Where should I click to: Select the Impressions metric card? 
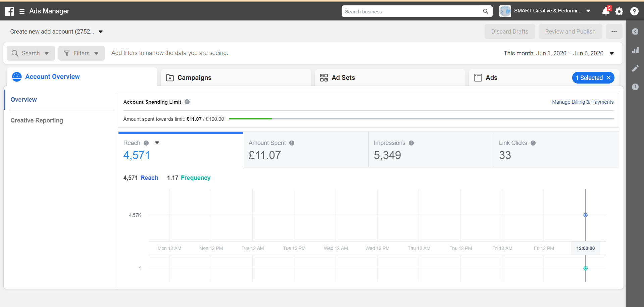431,150
